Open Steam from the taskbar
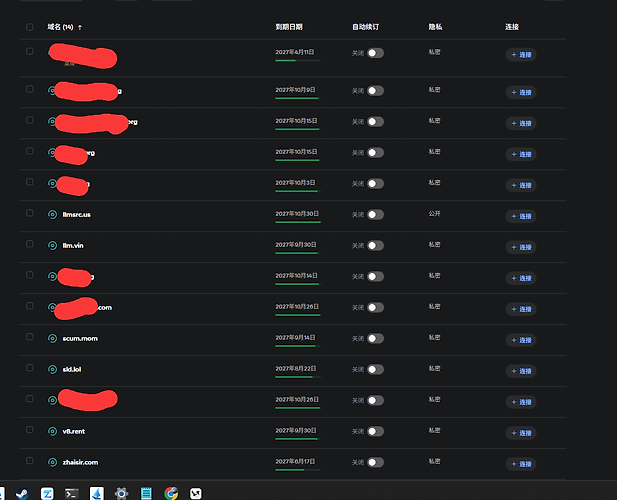Image resolution: width=617 pixels, height=500 pixels. [x=22, y=493]
